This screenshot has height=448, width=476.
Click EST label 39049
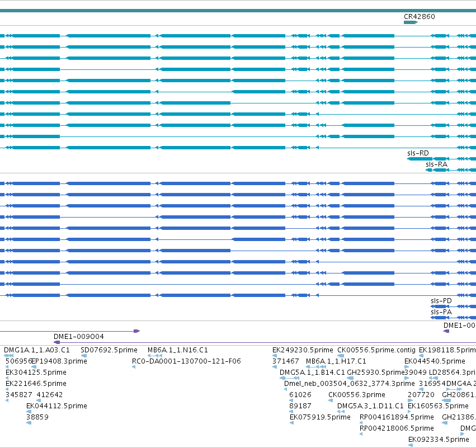416,372
